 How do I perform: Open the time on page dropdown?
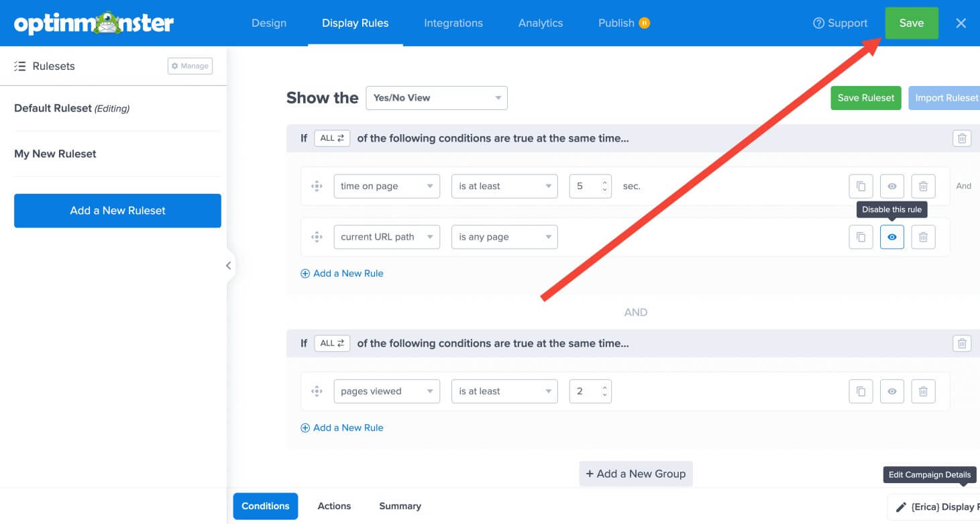386,186
